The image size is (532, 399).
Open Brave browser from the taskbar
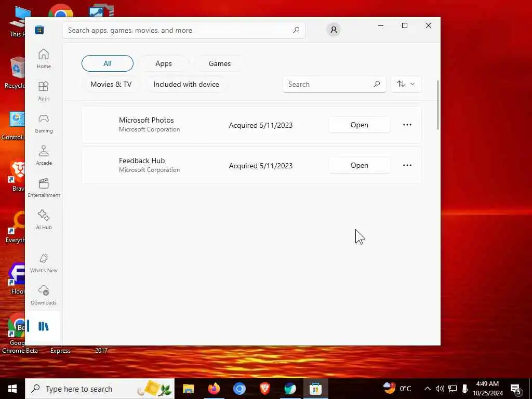264,389
